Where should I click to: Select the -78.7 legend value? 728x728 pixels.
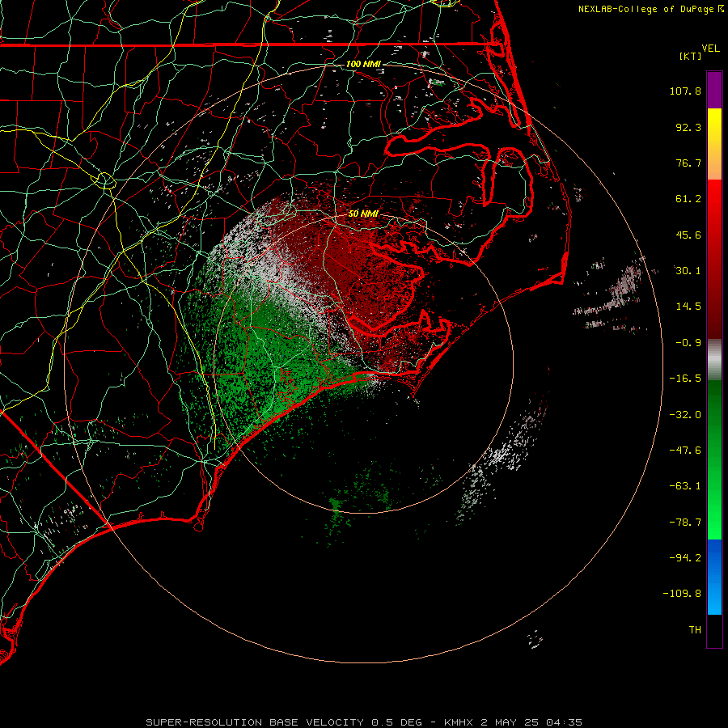[685, 523]
